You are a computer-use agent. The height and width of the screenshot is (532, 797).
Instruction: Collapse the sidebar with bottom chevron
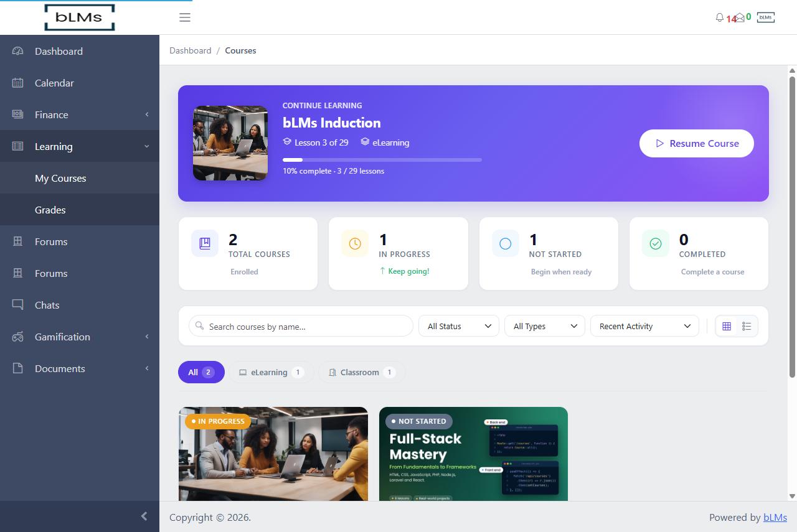click(x=144, y=516)
